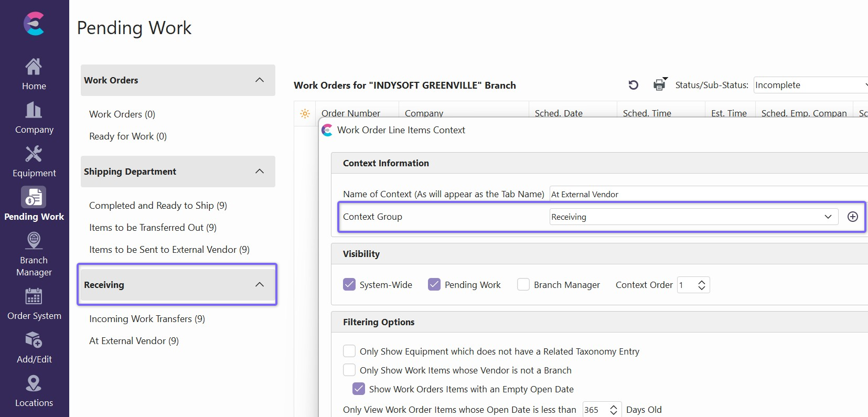Go to Company in the sidebar
Image resolution: width=868 pixels, height=417 pixels.
34,111
